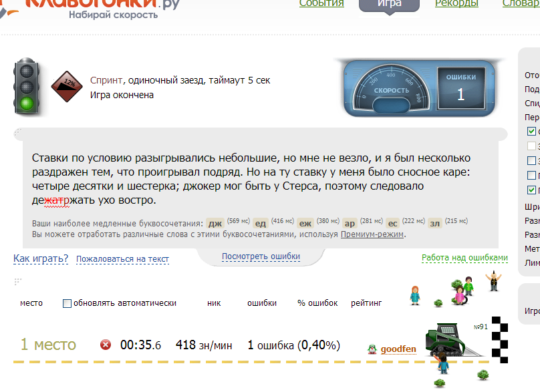The width and height of the screenshot is (540, 392).
Task: Click the 418 зн/мин speed result
Action: pyautogui.click(x=204, y=345)
